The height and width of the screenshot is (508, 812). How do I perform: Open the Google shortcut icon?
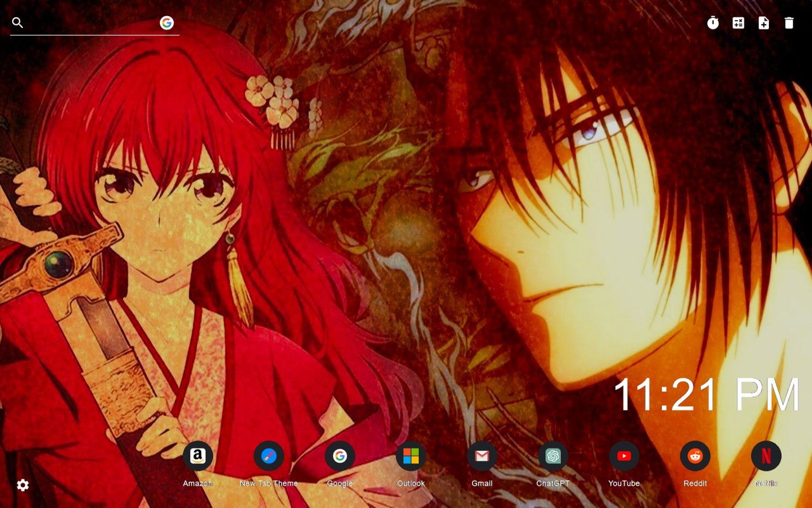pos(340,456)
